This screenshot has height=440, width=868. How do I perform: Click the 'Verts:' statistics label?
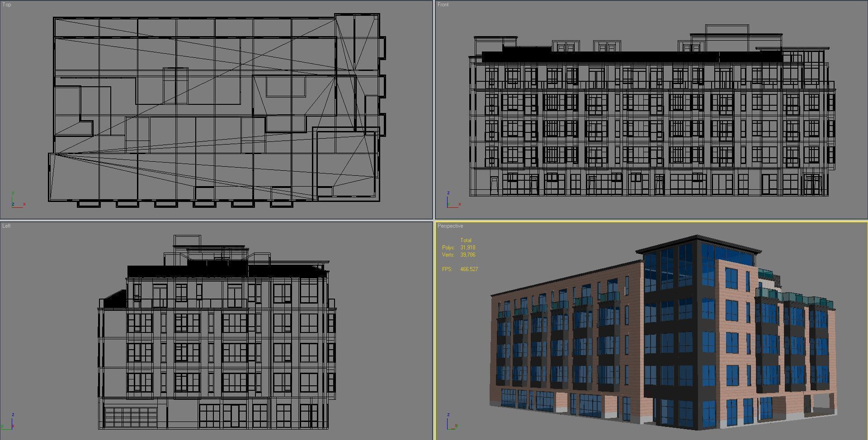point(448,255)
